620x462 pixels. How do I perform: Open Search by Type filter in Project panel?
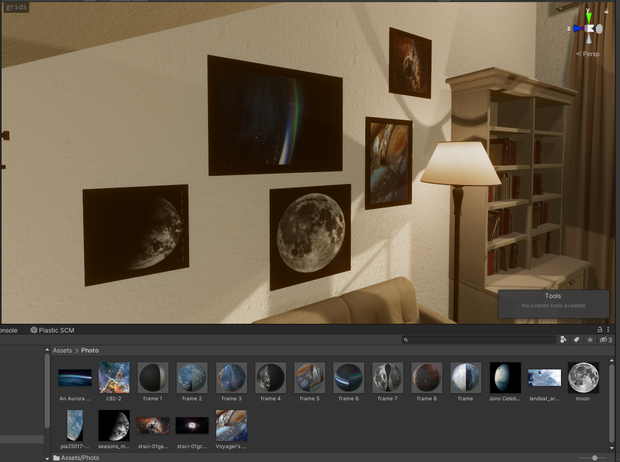click(563, 340)
